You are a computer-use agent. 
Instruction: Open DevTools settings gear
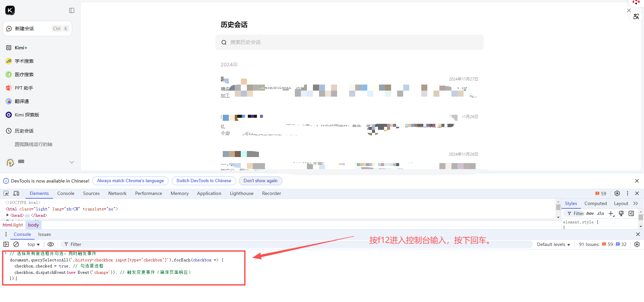pos(617,193)
